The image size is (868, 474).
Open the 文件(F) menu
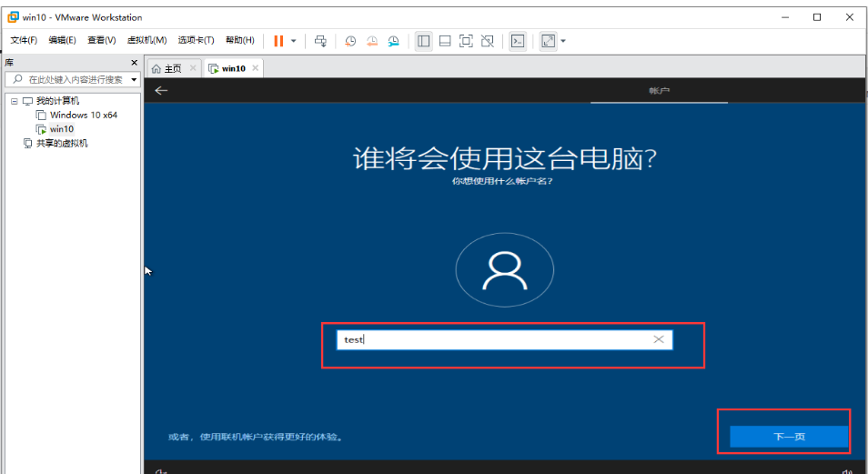tap(24, 40)
